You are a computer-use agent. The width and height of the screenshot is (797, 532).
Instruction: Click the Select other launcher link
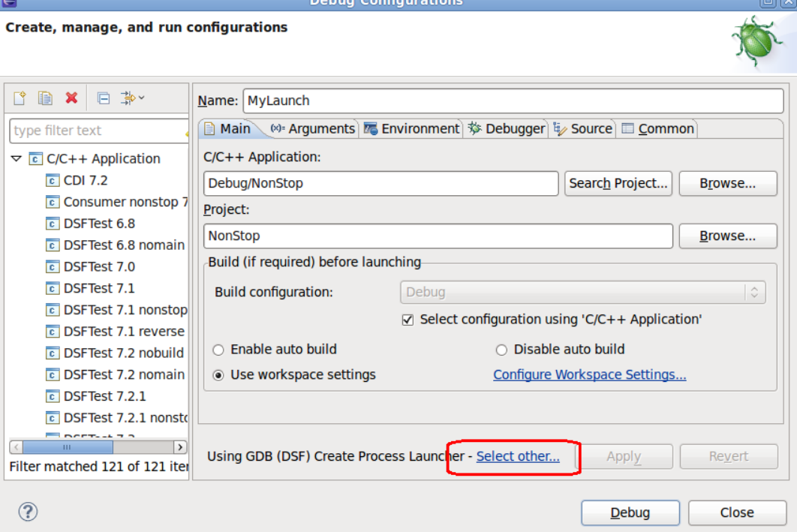click(518, 456)
